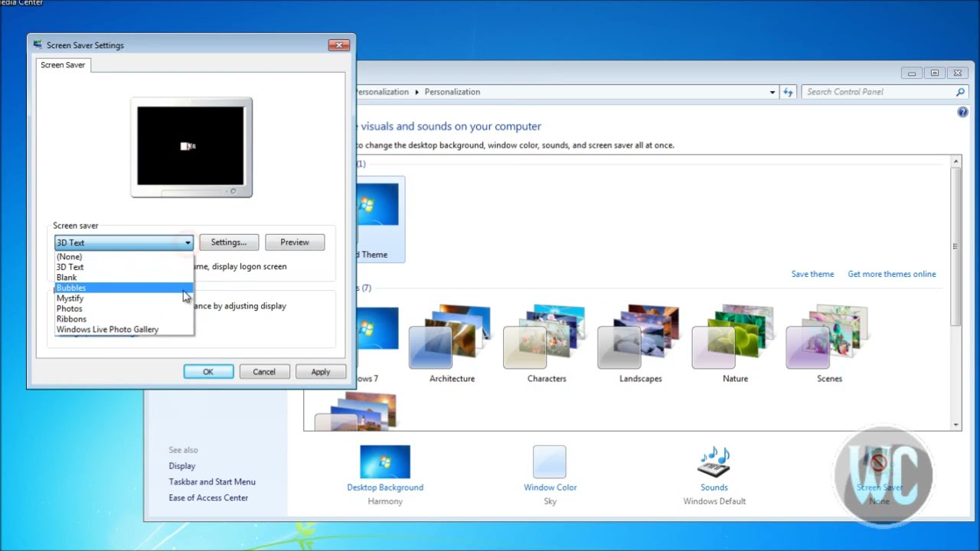Open Window Color settings icon
980x551 pixels.
click(550, 462)
